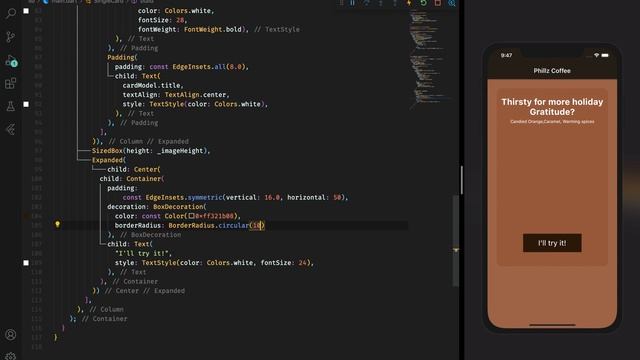Viewport: 640px width, 360px height.
Task: Click the '// TextStyle' closing comment
Action: (x=277, y=29)
